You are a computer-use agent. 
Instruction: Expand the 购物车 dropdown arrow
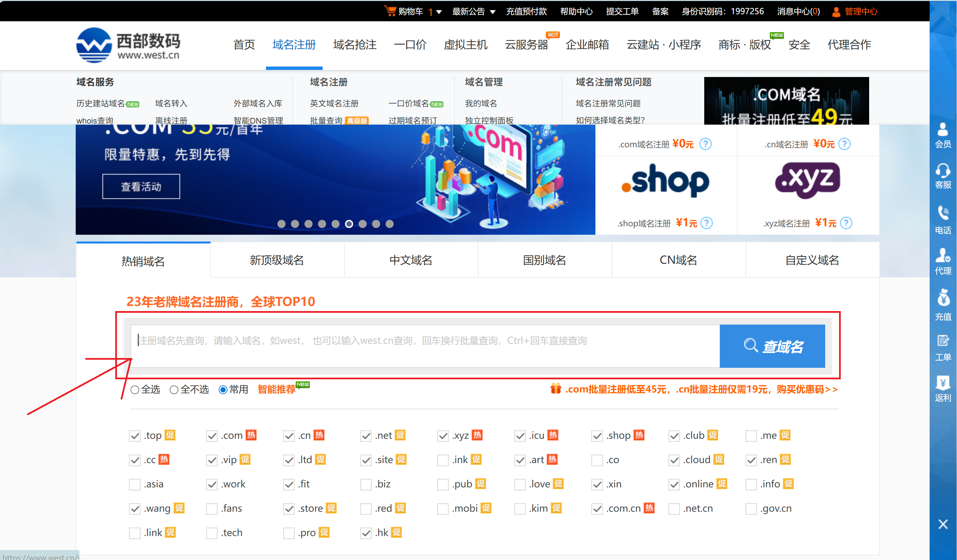pyautogui.click(x=439, y=12)
